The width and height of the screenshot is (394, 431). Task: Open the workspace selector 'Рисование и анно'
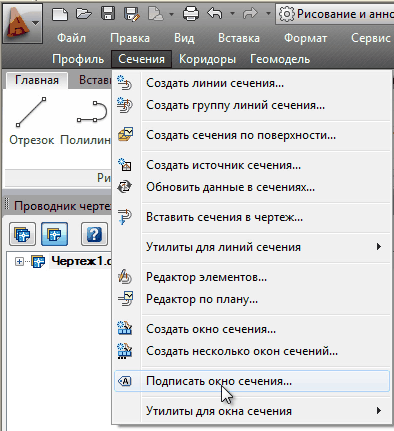[335, 14]
